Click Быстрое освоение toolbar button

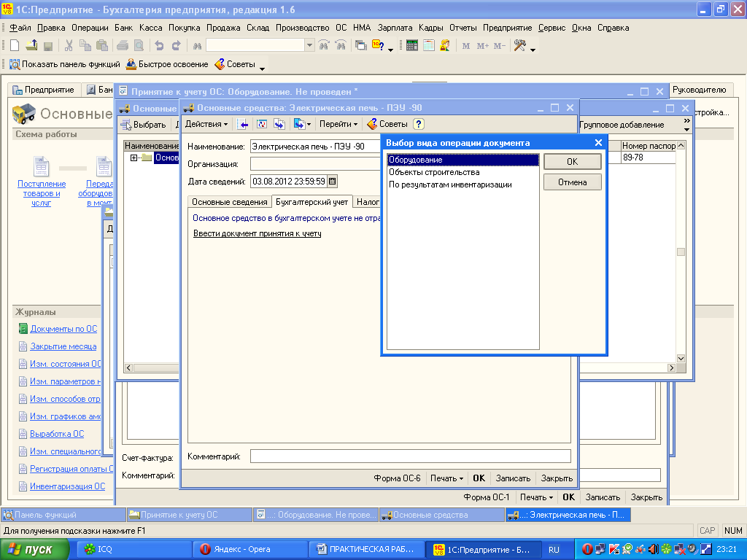tap(167, 64)
